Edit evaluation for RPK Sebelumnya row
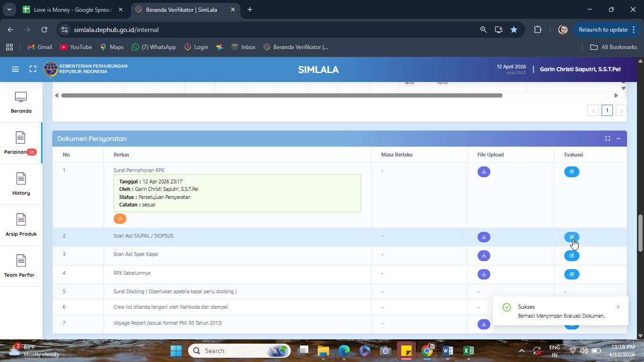 571,274
